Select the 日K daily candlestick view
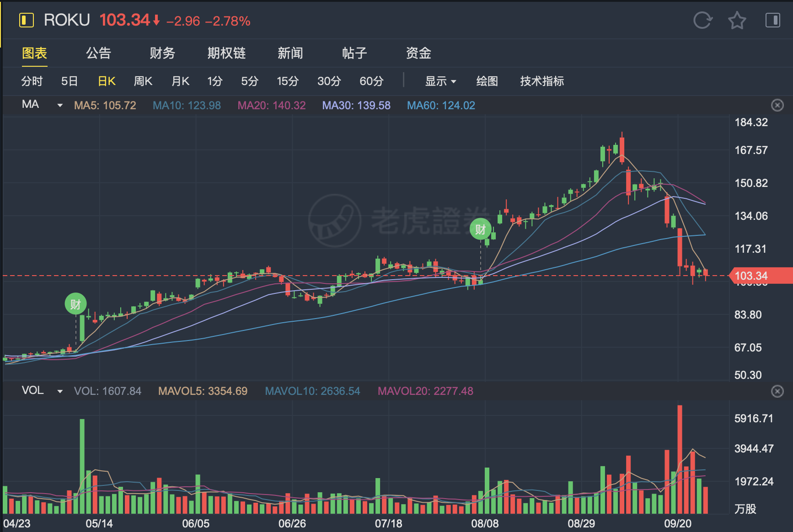Viewport: 793px width, 532px height. [x=107, y=81]
